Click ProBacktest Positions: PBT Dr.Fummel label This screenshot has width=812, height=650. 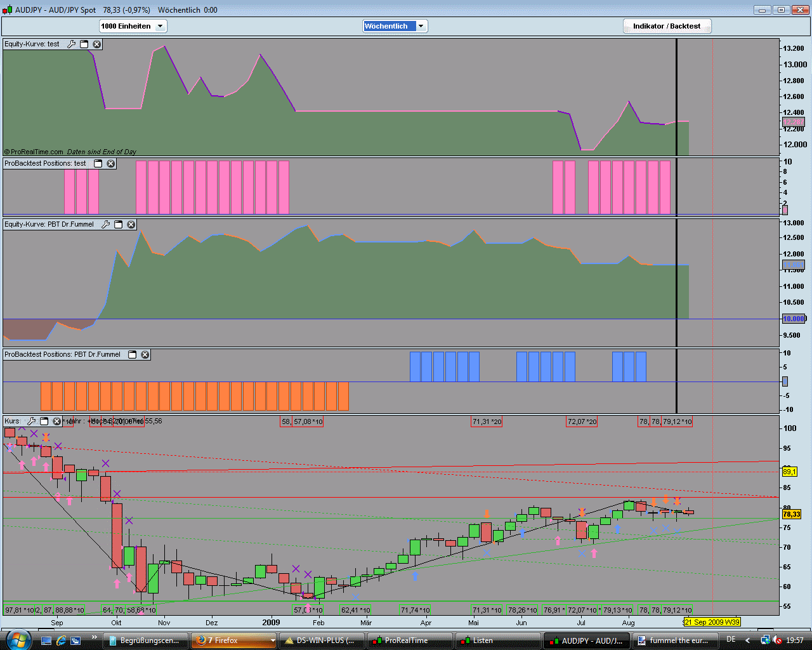(x=62, y=354)
